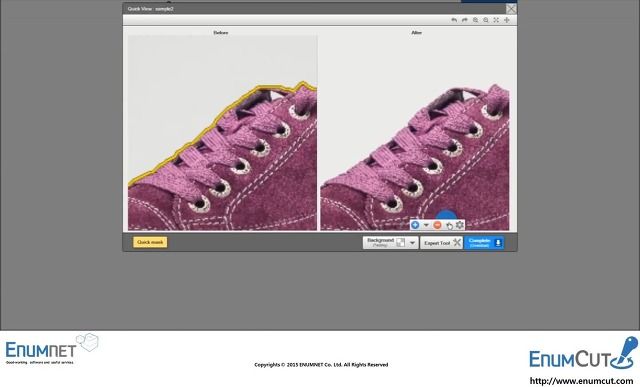The image size is (640, 387).
Task: Open the marker tool dropdown arrow
Action: [426, 225]
